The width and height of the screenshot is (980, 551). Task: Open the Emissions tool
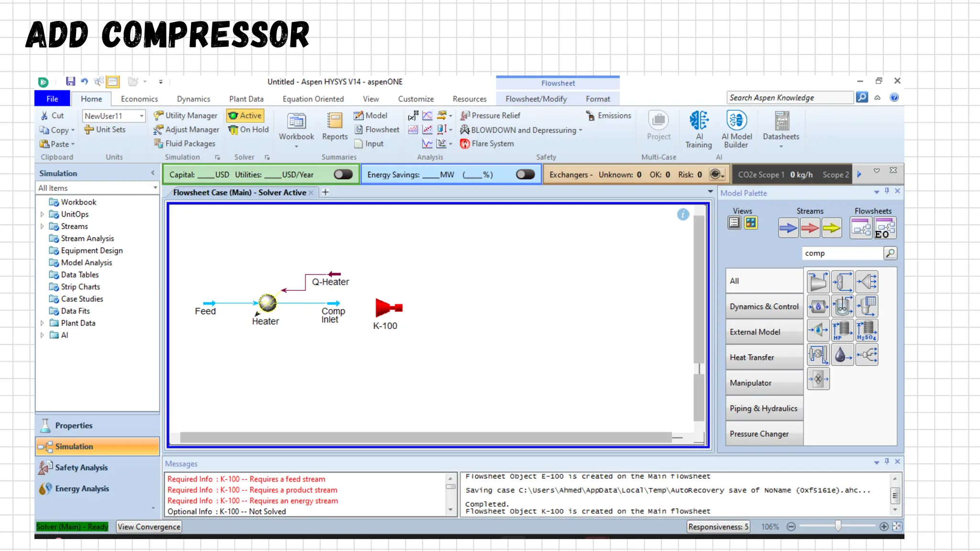point(608,115)
